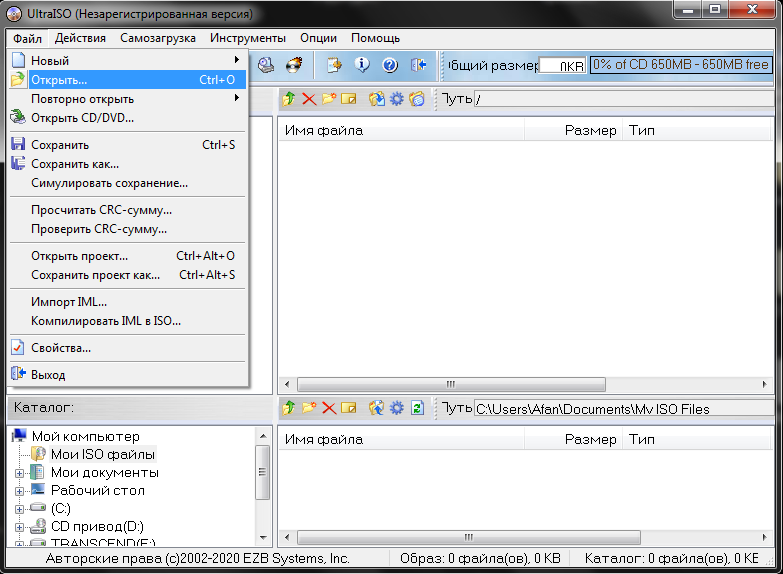Sort catalog pane by Тип column
The width and height of the screenshot is (783, 574).
697,440
